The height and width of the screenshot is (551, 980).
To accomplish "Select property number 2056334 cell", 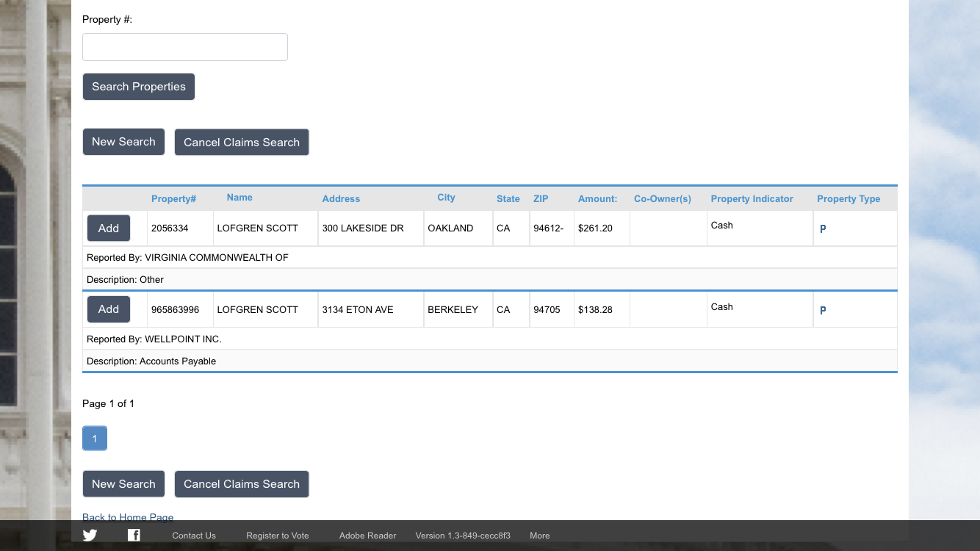I will (x=180, y=228).
